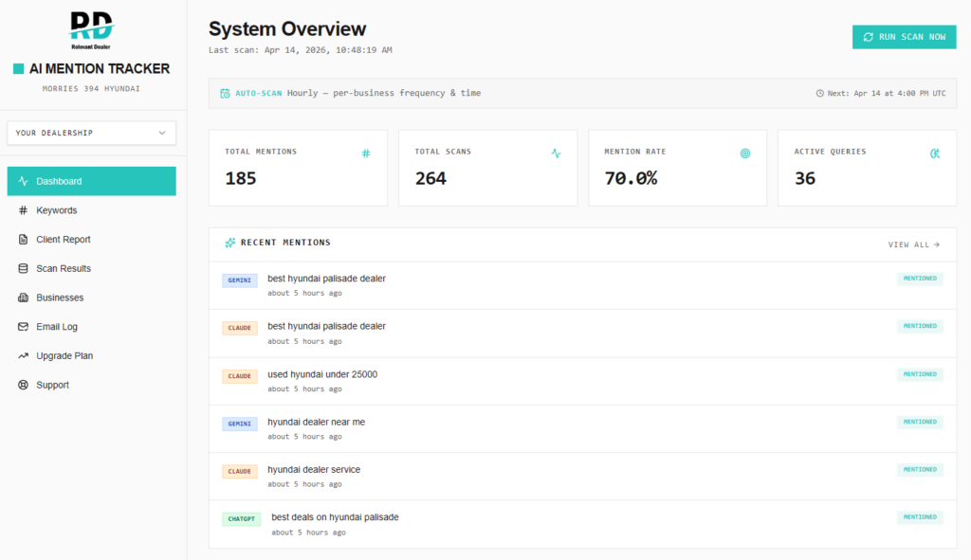Click the Auto-Scan calendar icon
Viewport: 971px width, 560px height.
click(225, 94)
